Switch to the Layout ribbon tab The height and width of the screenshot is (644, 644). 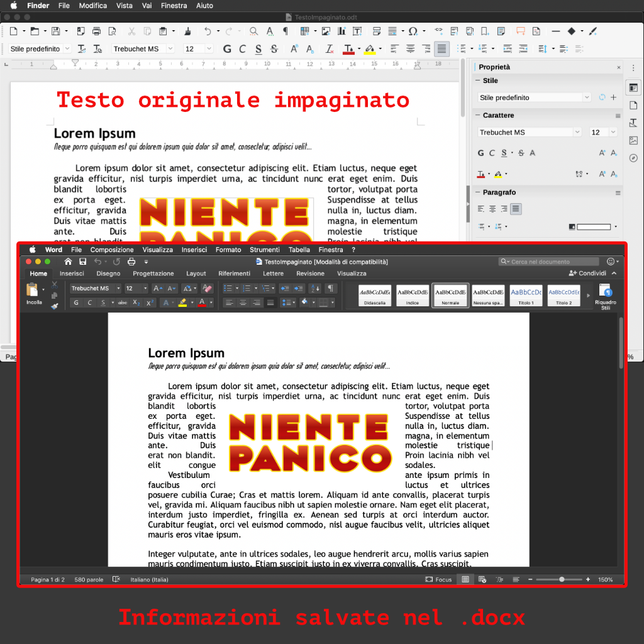[x=196, y=274]
